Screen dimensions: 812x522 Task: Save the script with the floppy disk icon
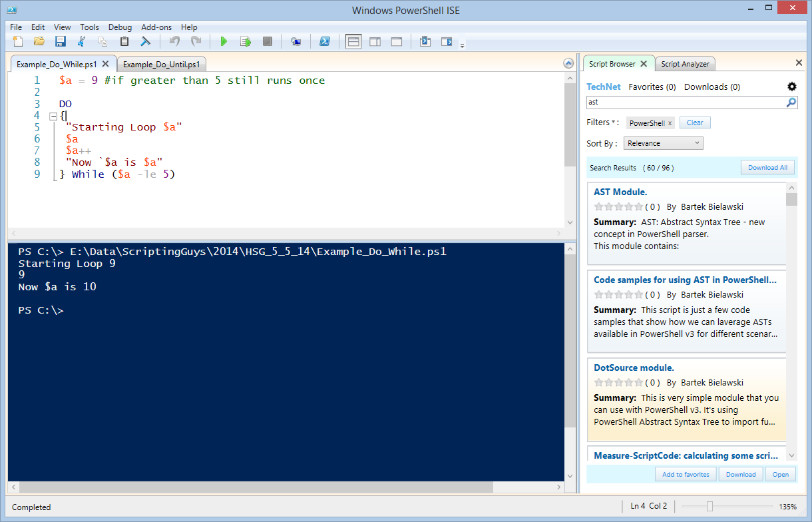click(60, 42)
